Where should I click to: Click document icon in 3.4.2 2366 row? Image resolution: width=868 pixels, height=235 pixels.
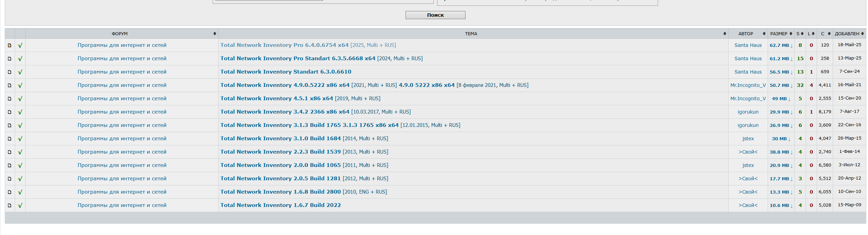[x=10, y=112]
